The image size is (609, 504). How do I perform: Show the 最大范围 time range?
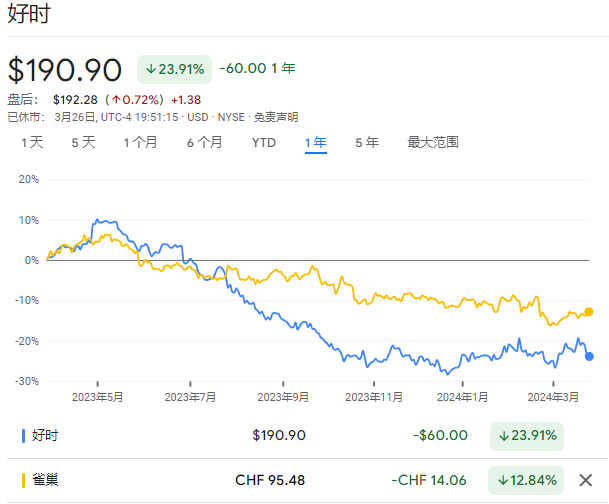[433, 143]
